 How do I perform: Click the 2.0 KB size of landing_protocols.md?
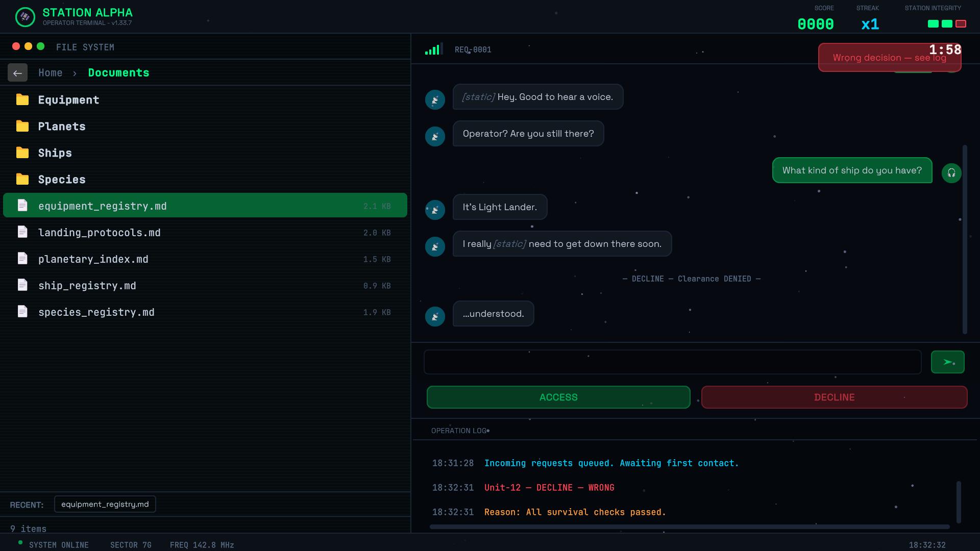[x=377, y=233]
